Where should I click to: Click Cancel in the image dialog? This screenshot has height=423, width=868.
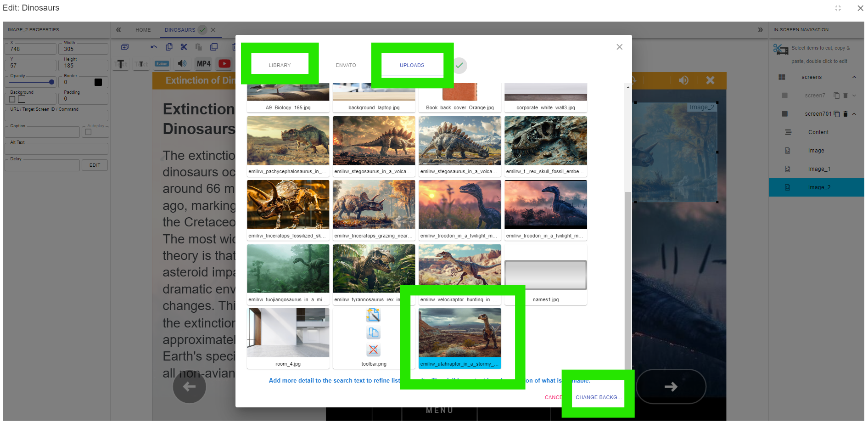tap(554, 397)
